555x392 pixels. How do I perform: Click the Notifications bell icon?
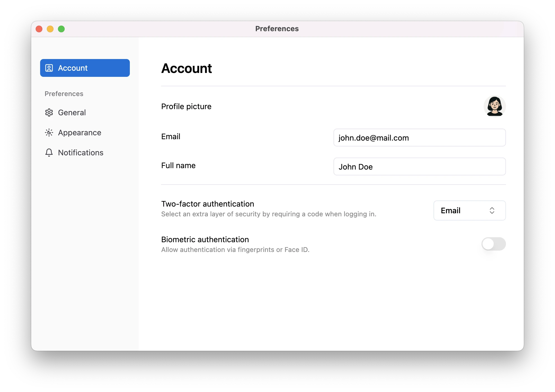49,153
